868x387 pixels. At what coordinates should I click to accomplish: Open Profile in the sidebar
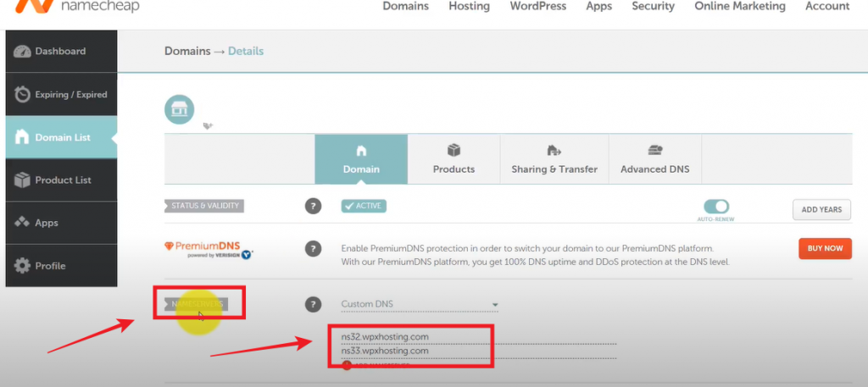[x=61, y=265]
